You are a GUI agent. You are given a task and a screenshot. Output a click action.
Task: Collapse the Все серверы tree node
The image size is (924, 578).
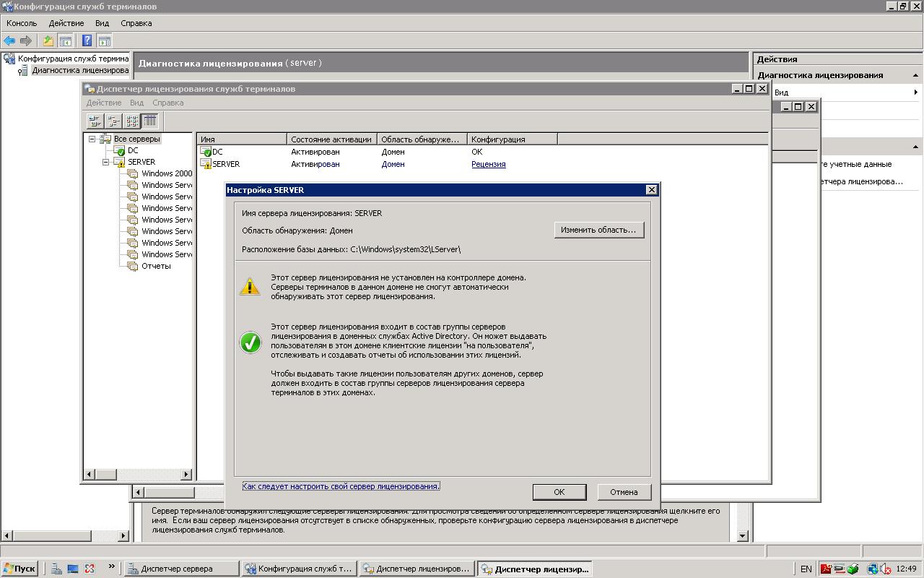pyautogui.click(x=92, y=139)
